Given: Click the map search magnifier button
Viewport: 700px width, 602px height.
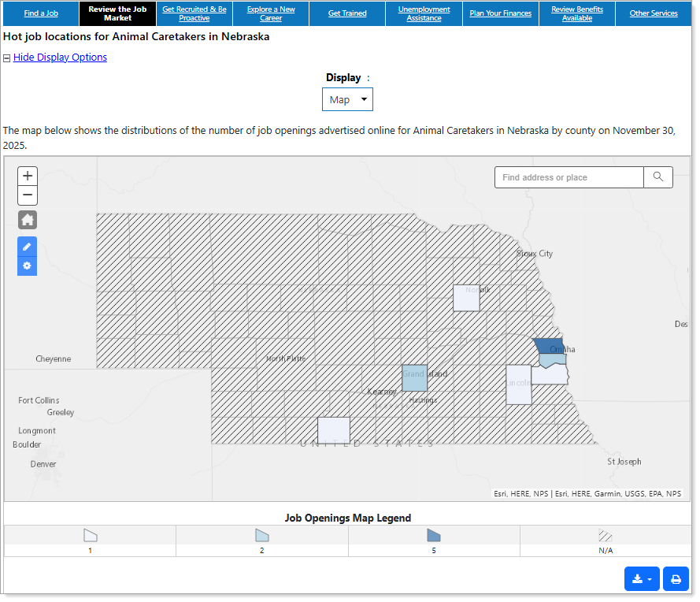Looking at the screenshot, I should pos(658,177).
